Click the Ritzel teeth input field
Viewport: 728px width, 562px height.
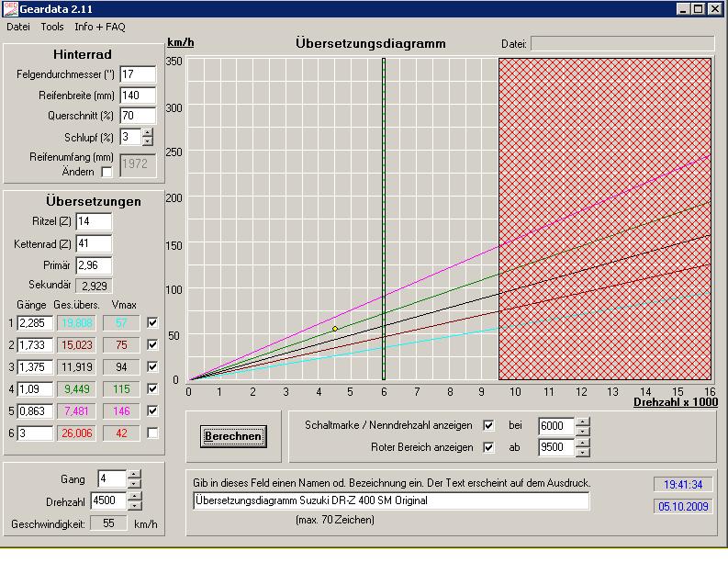point(94,221)
